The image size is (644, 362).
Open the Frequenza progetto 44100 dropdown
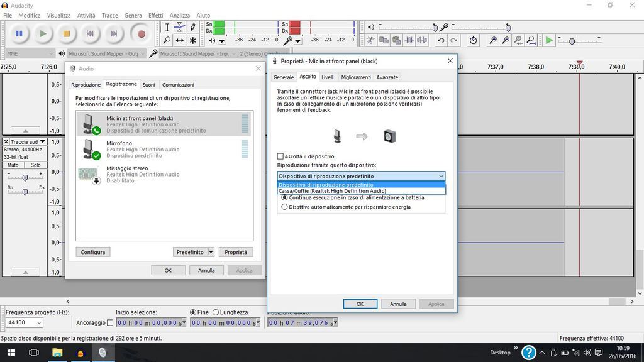[x=25, y=322]
